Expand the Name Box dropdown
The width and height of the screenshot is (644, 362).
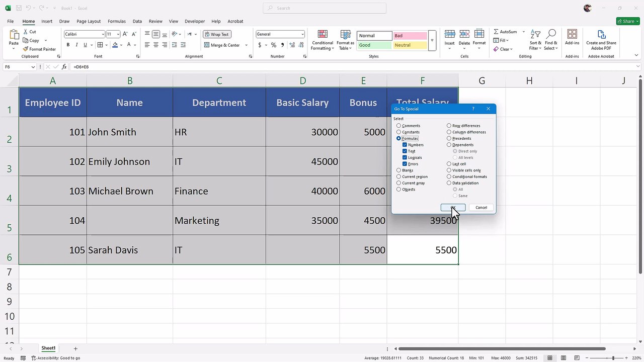(33, 67)
